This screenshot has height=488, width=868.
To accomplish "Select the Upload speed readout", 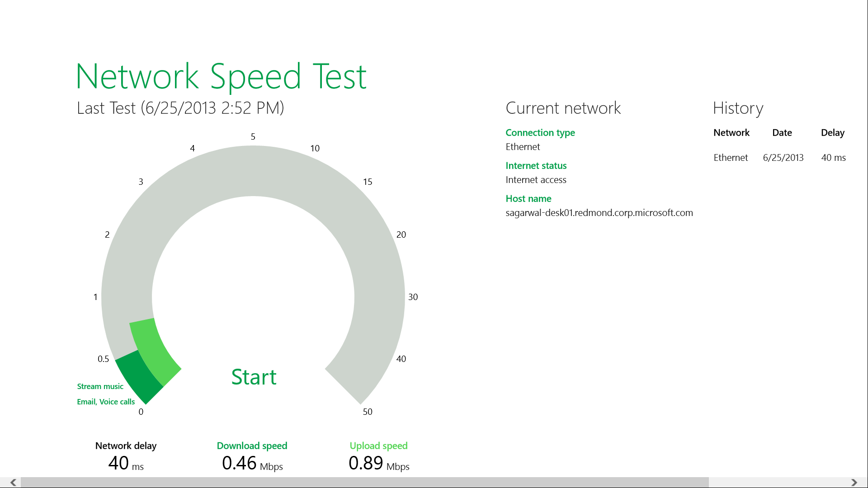I will pos(378,455).
